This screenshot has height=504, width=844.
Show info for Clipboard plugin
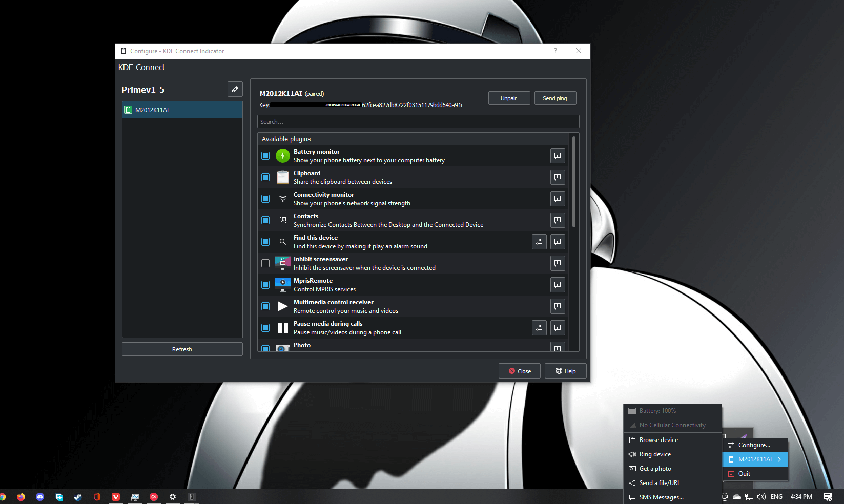[558, 177]
